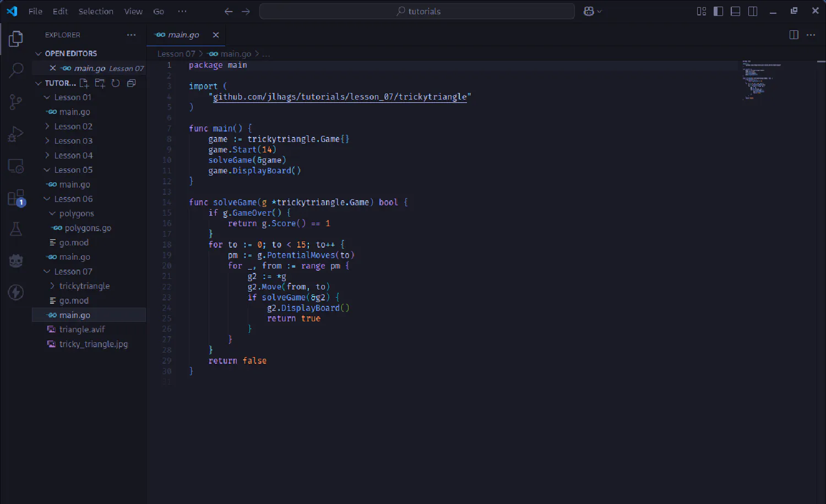826x504 pixels.
Task: Collapse all folders in explorer
Action: 131,83
